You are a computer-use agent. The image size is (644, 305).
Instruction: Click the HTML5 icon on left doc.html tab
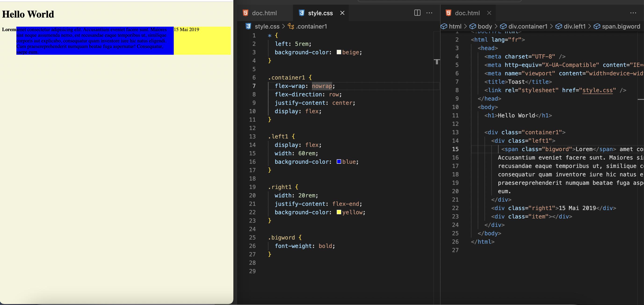(246, 13)
